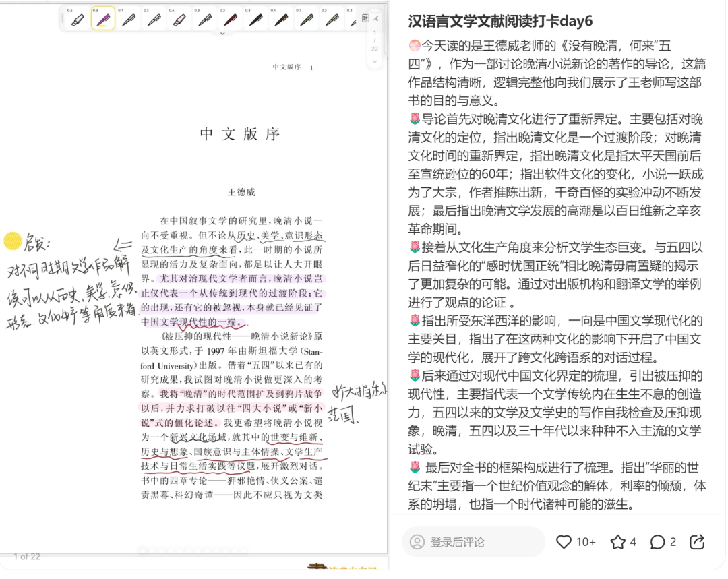Click the 1 / 22 page indicator
The width and height of the screenshot is (728, 579).
click(x=374, y=41)
